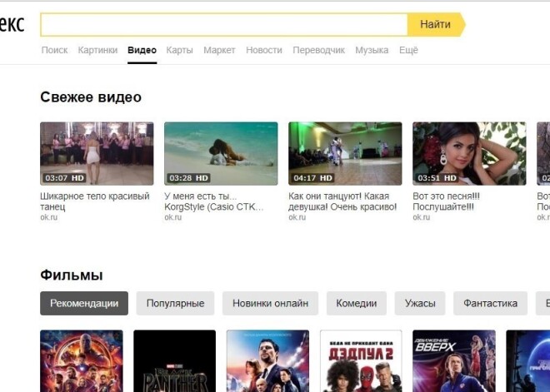The height and width of the screenshot is (392, 550).
Task: Switch to the Картинки tab
Action: (x=97, y=50)
